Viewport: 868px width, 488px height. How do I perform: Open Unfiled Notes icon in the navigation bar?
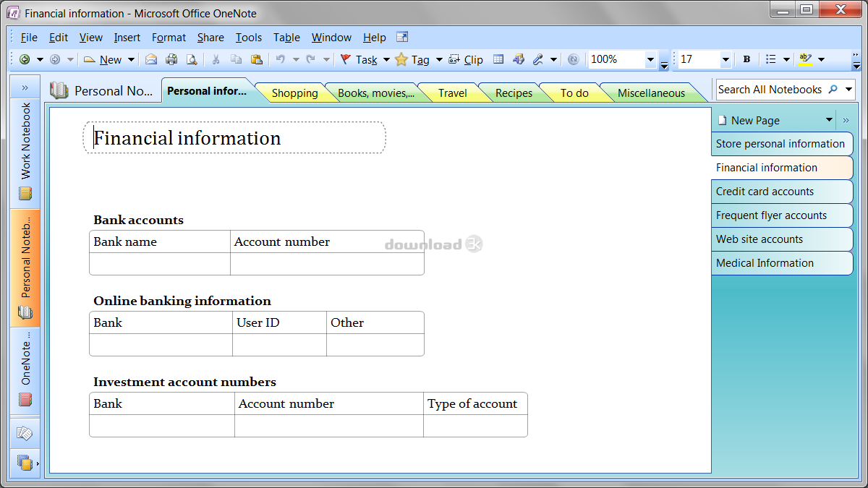point(25,434)
